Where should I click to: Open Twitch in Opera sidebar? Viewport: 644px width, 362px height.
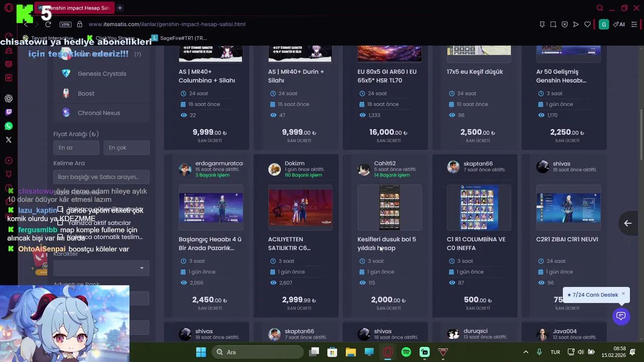pyautogui.click(x=9, y=112)
